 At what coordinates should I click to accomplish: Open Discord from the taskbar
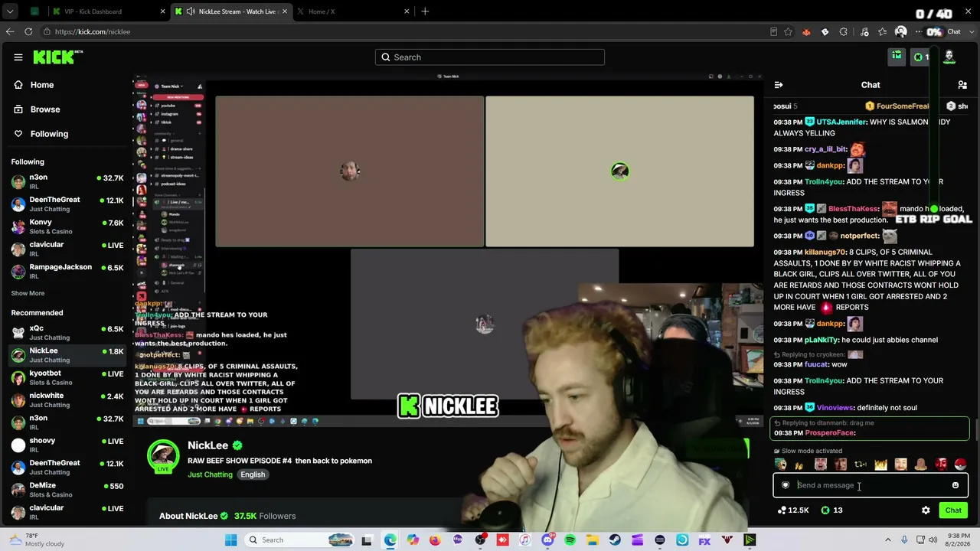tap(547, 540)
